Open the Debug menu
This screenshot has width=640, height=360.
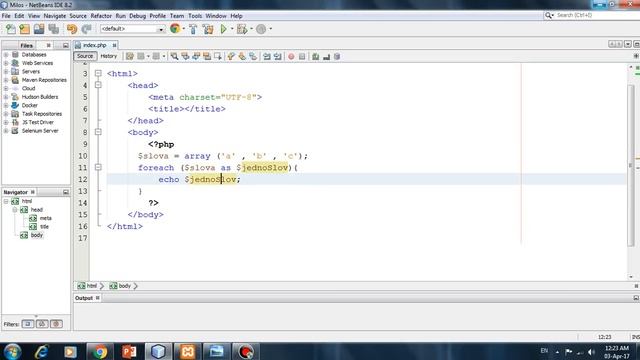pyautogui.click(x=138, y=16)
